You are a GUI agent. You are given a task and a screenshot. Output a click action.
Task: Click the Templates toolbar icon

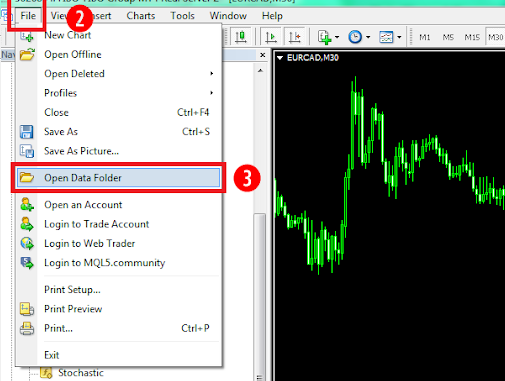(x=386, y=37)
